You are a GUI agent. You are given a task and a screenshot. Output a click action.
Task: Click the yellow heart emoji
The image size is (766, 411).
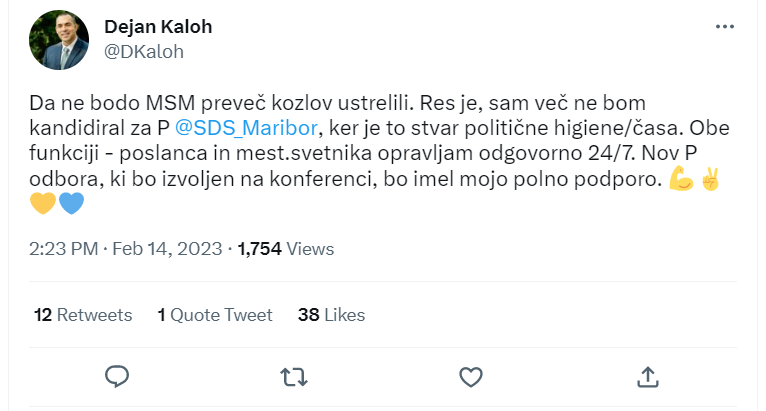click(x=42, y=204)
